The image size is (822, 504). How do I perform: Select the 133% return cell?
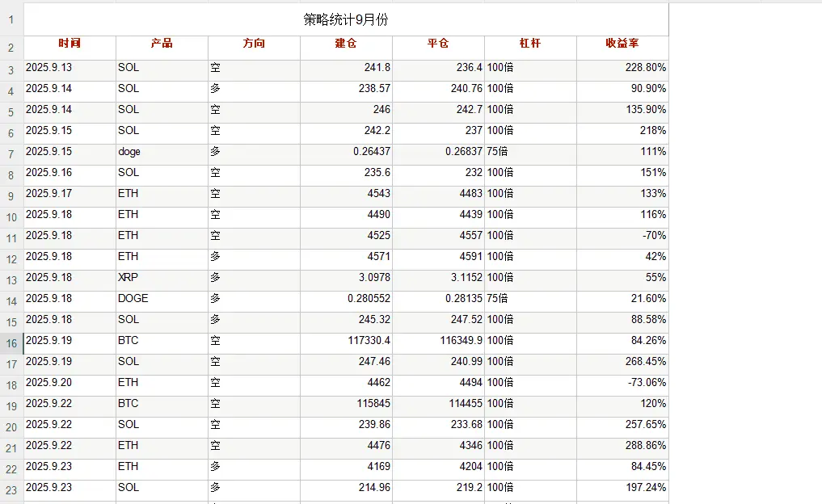623,196
